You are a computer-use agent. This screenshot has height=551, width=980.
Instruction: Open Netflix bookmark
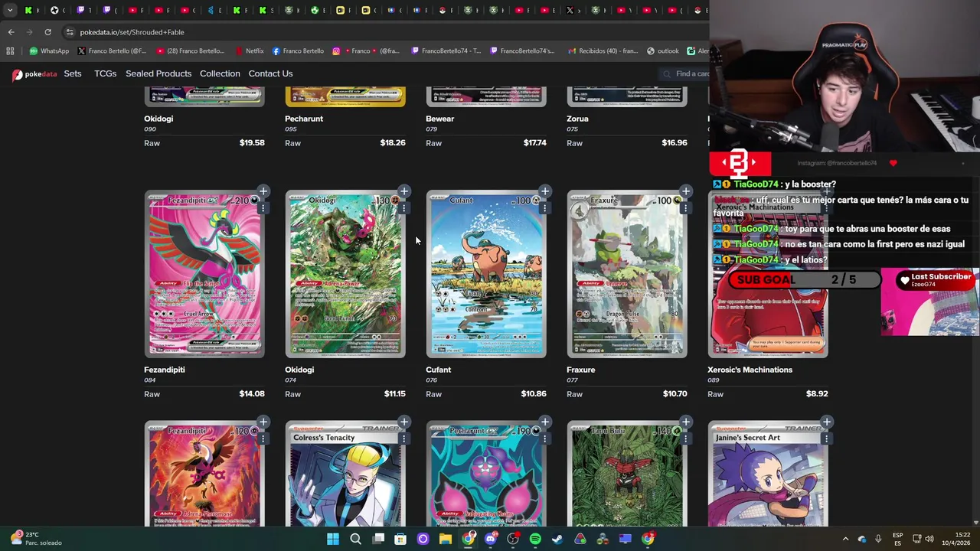(x=250, y=51)
